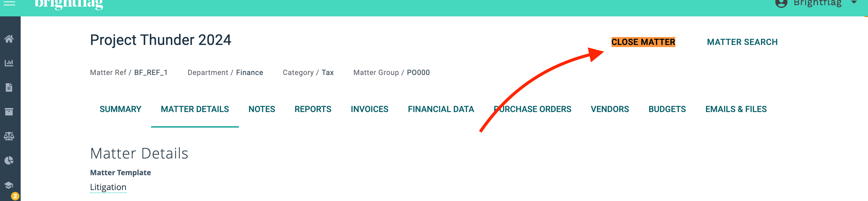Click the user avatar icon

[x=781, y=3]
